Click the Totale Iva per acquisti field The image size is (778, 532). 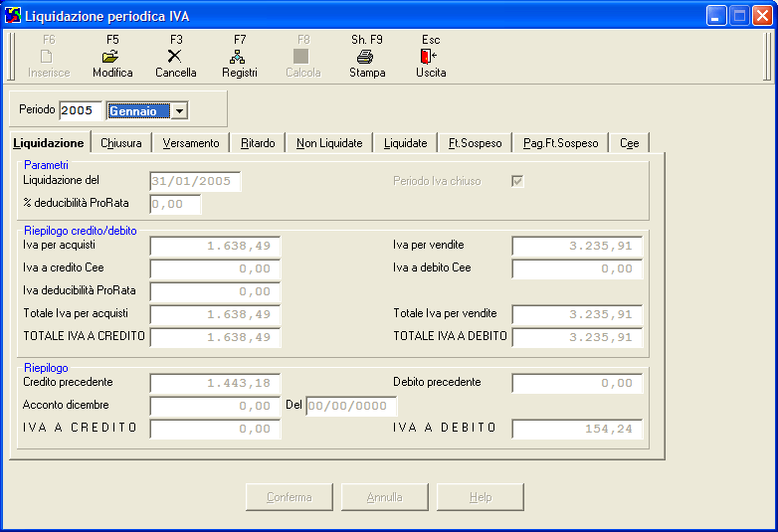point(215,314)
